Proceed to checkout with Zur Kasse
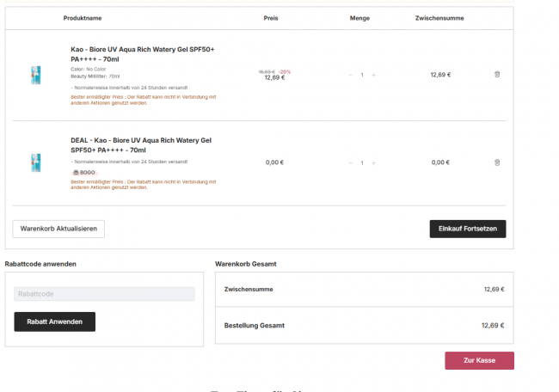Screen dimensions: 559x392 click(480, 360)
